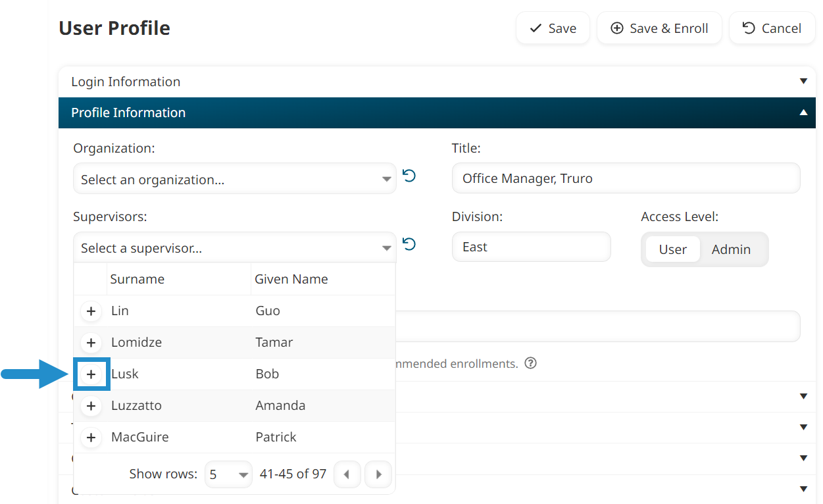Image resolution: width=823 pixels, height=504 pixels.
Task: Switch Access Level to Admin
Action: tap(731, 249)
